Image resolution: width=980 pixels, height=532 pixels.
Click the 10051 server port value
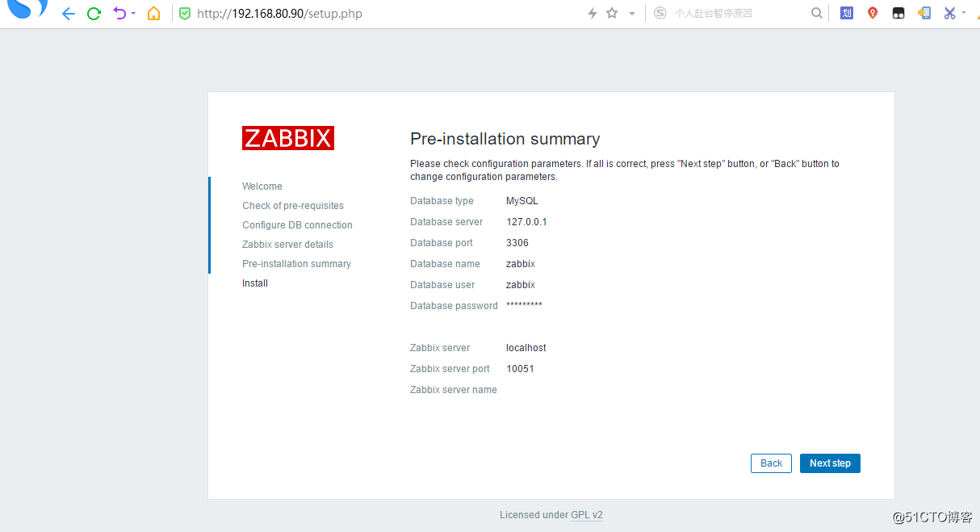point(520,369)
